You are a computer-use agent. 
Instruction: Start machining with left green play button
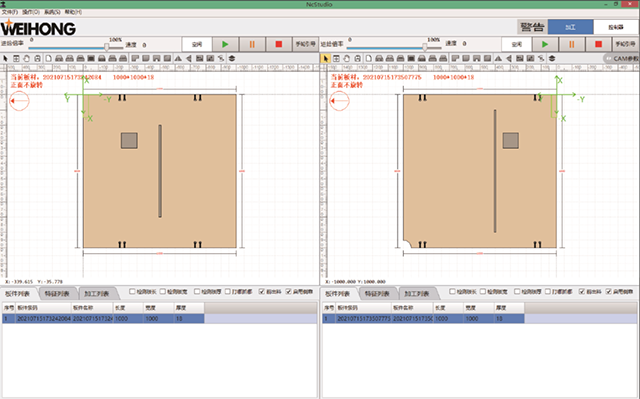pyautogui.click(x=225, y=44)
